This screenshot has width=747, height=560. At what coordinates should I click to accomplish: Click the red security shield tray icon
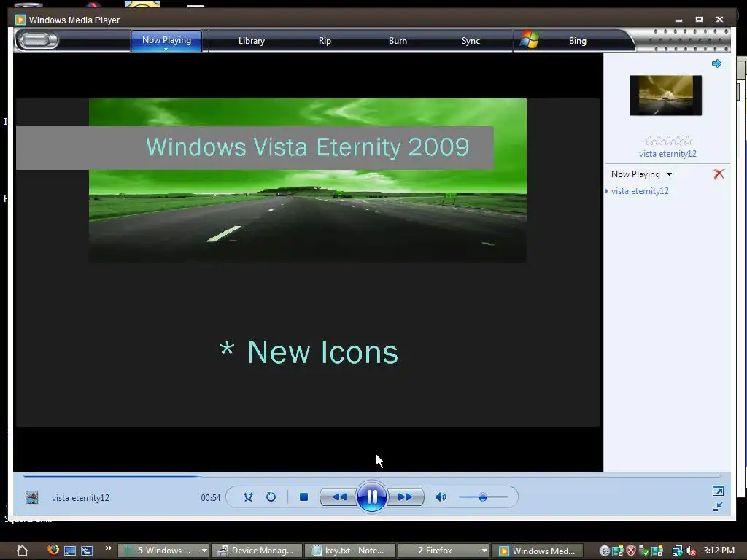(631, 551)
